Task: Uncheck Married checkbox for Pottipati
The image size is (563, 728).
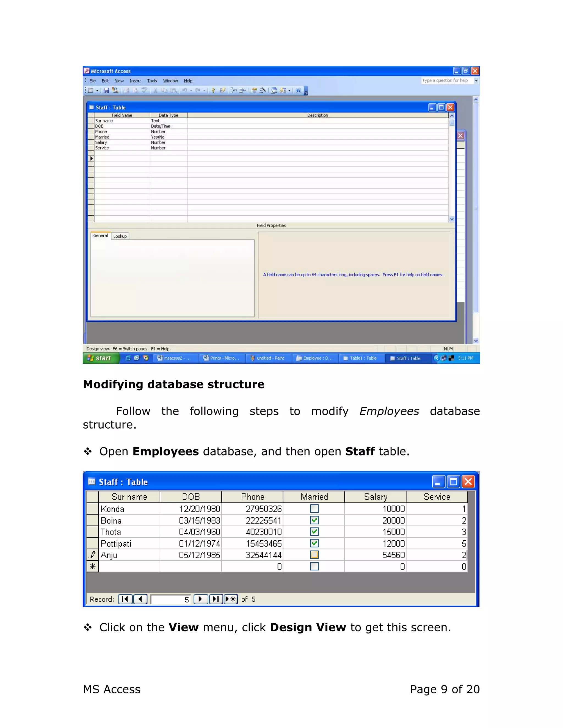Action: point(314,543)
